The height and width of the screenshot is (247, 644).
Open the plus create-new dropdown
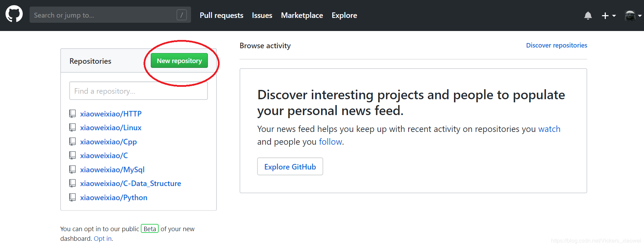coord(609,16)
